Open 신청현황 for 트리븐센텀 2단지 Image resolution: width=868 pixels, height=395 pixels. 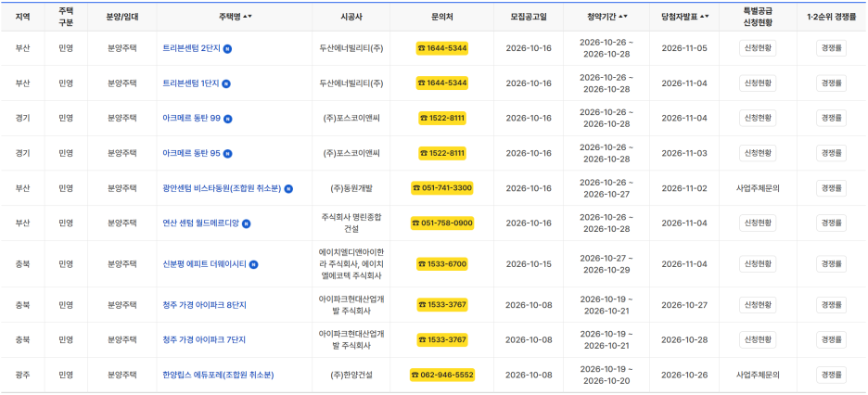pyautogui.click(x=758, y=48)
